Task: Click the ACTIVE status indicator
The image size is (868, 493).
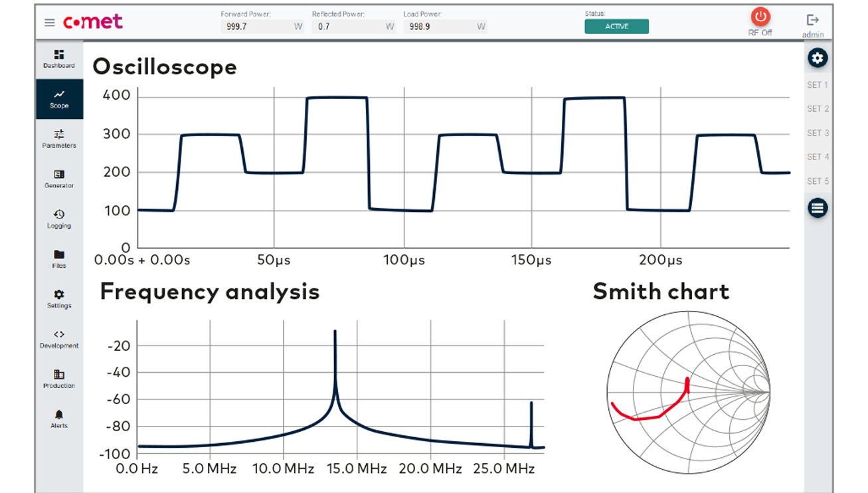Action: [x=616, y=27]
